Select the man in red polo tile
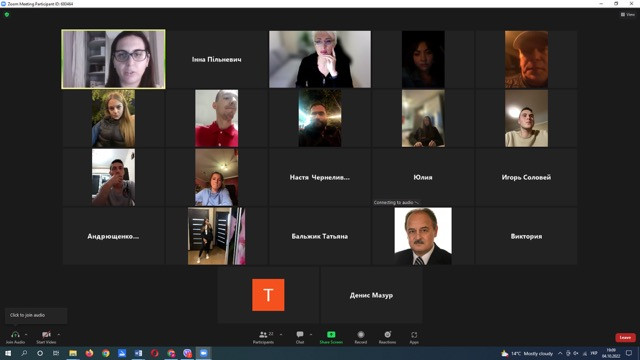 217,118
